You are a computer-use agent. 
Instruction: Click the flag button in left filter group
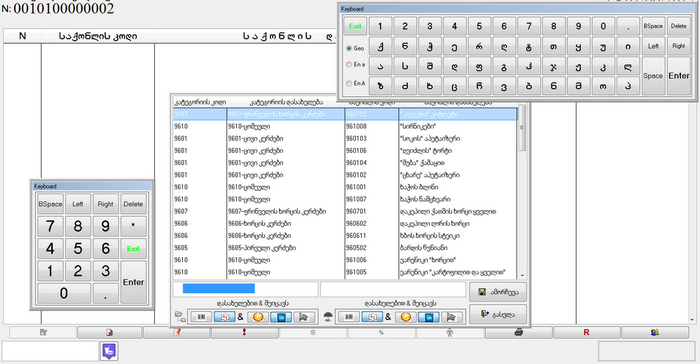point(304,317)
